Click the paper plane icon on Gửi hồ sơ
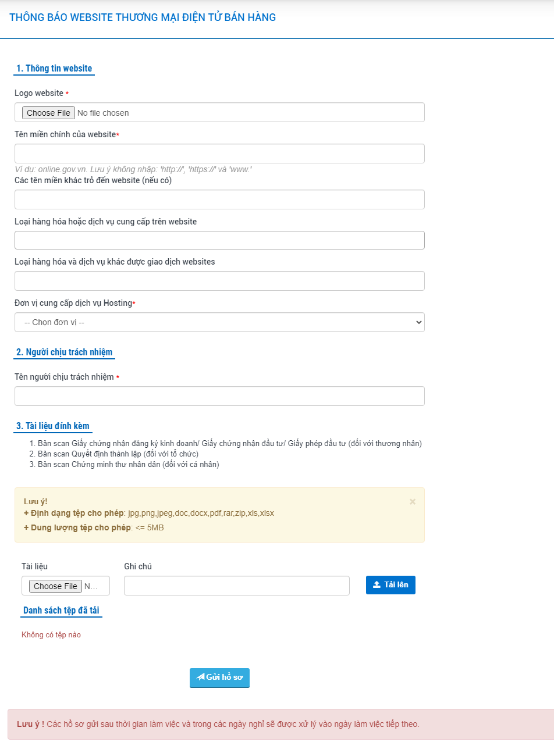 201,677
